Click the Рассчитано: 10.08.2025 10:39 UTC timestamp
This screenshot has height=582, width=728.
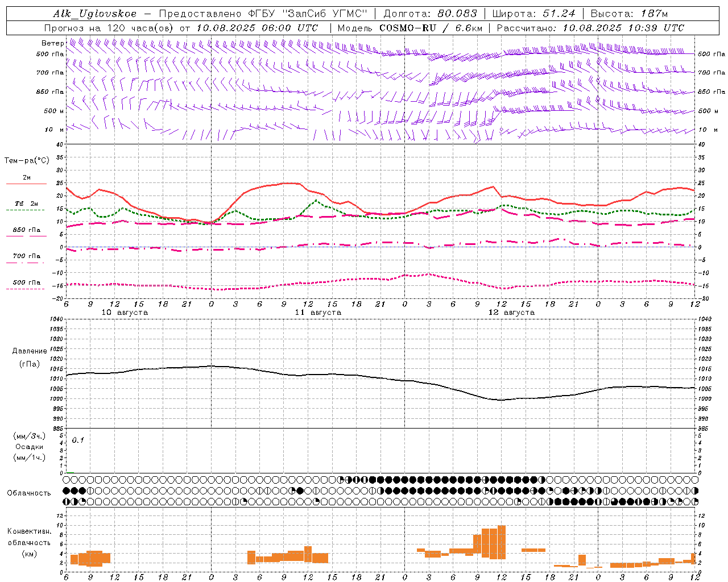[590, 28]
